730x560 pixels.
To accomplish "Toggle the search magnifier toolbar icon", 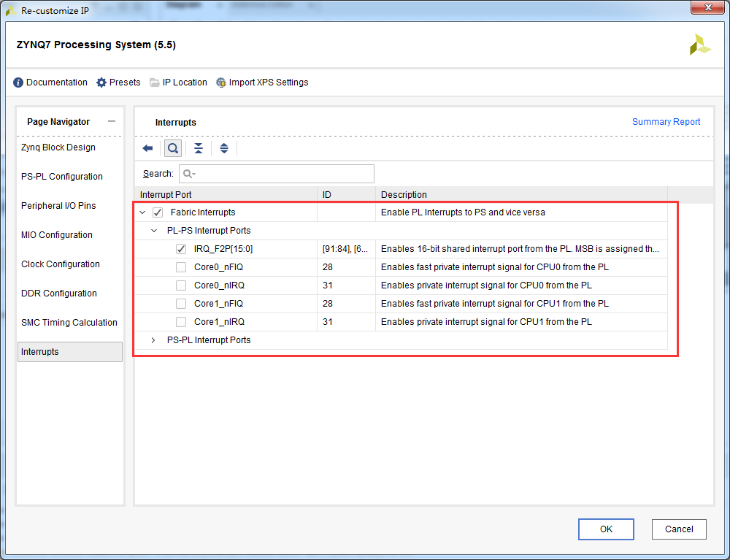I will (x=173, y=148).
